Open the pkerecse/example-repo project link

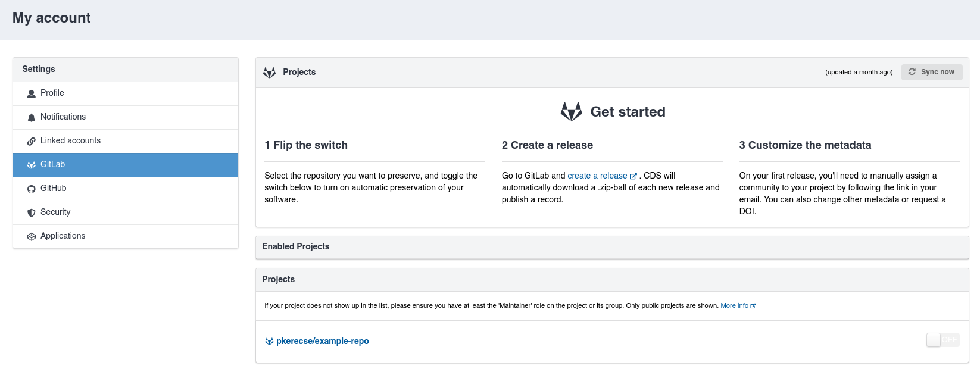click(x=323, y=341)
